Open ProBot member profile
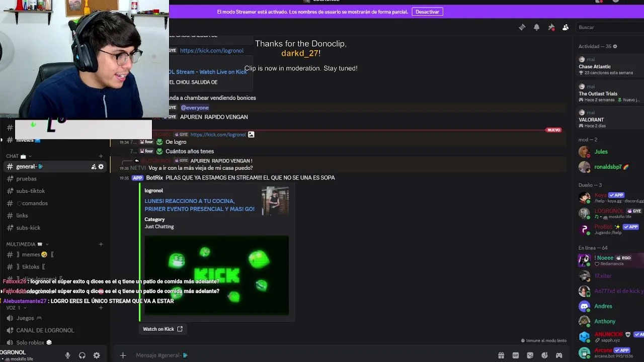The height and width of the screenshot is (362, 644). [610, 229]
